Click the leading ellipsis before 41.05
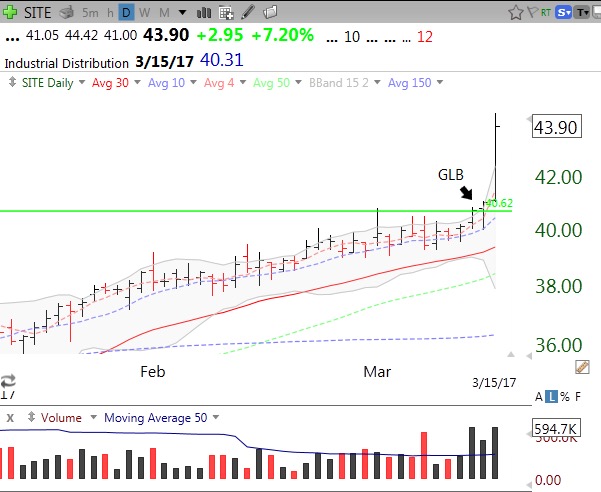 12,38
